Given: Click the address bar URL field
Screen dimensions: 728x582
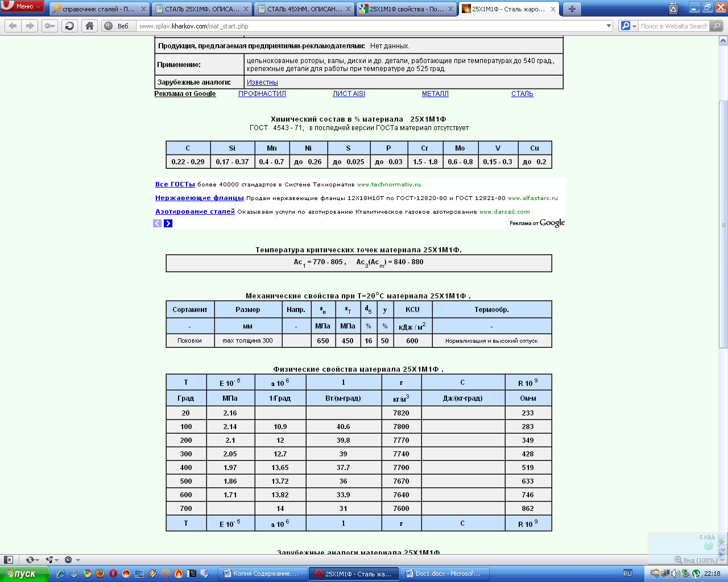Looking at the screenshot, I should coord(370,26).
